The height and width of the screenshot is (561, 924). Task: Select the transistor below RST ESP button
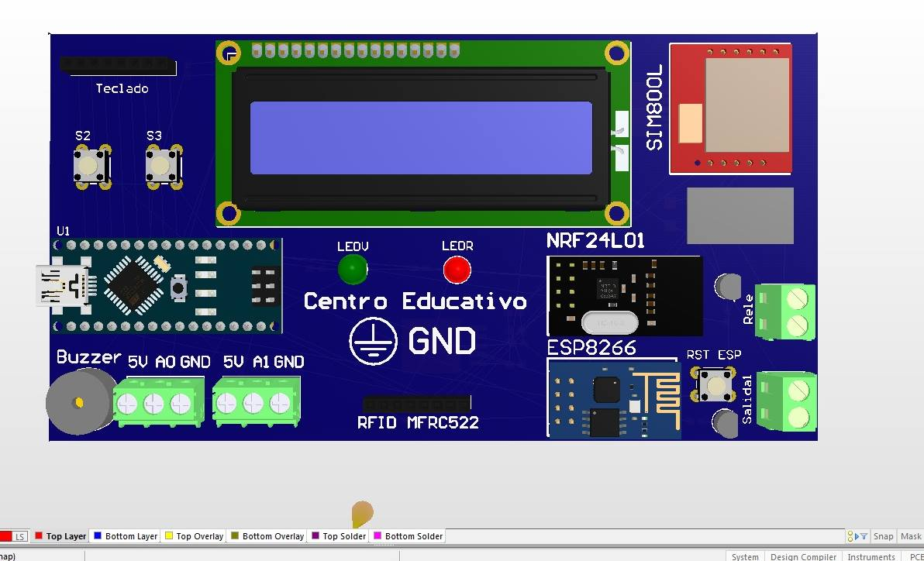point(726,423)
